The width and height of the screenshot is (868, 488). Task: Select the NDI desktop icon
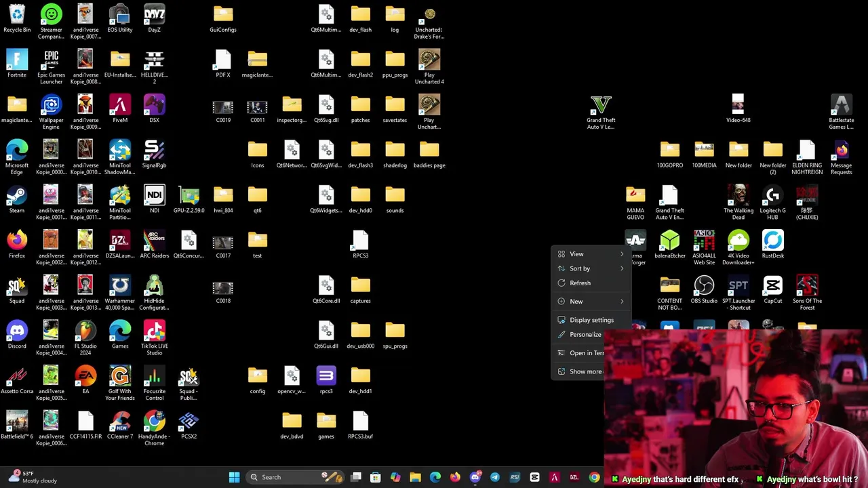click(154, 199)
